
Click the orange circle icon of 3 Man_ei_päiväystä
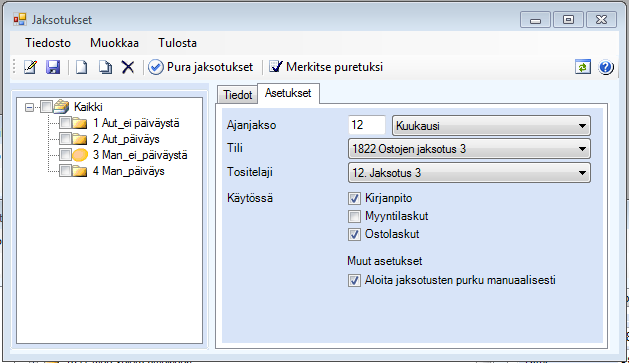point(80,155)
